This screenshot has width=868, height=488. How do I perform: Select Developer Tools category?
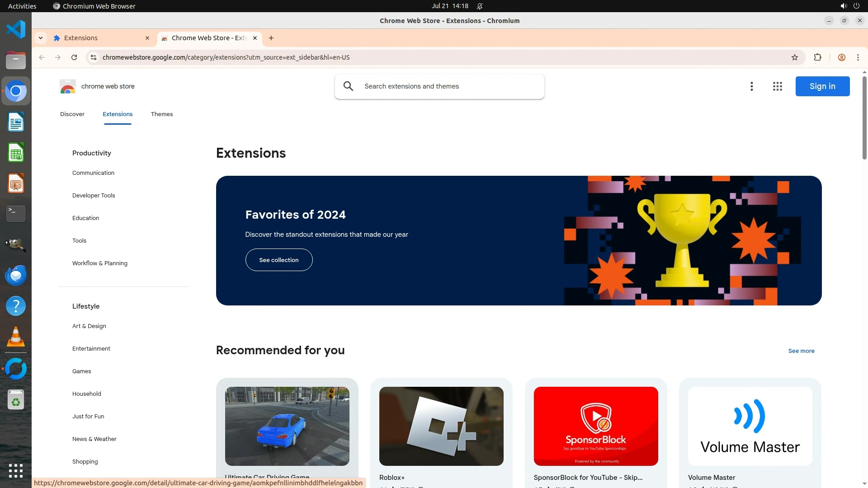coord(94,196)
